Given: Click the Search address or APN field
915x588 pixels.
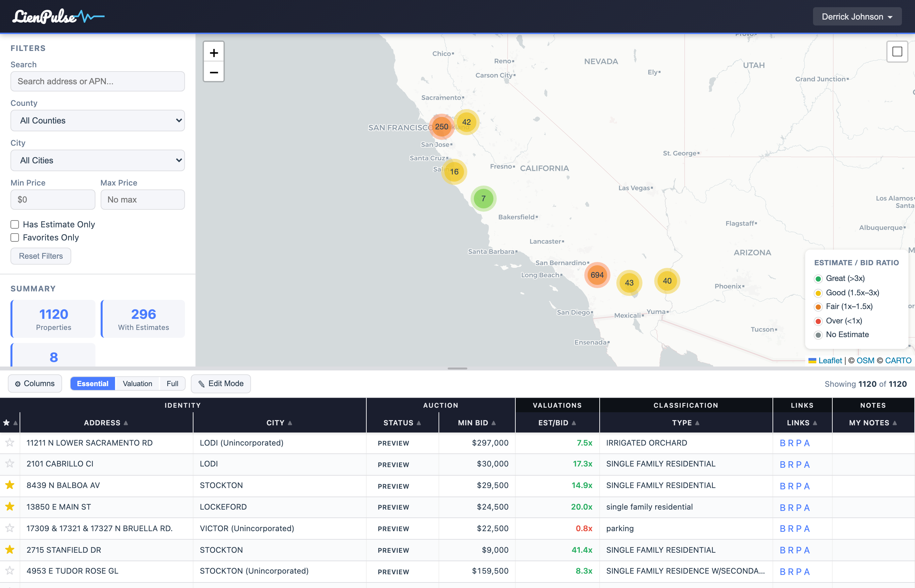Looking at the screenshot, I should [97, 81].
